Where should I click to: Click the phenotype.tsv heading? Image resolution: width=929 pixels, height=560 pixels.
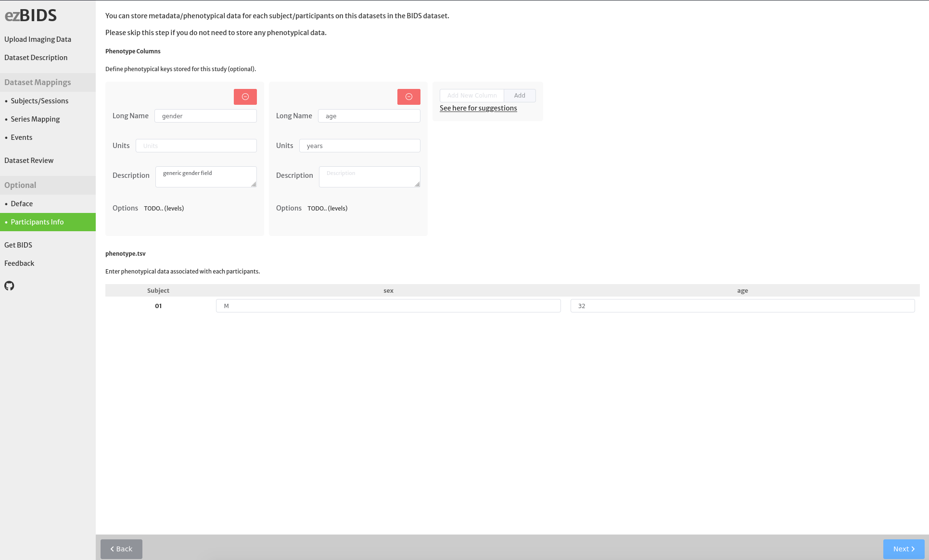pos(126,254)
